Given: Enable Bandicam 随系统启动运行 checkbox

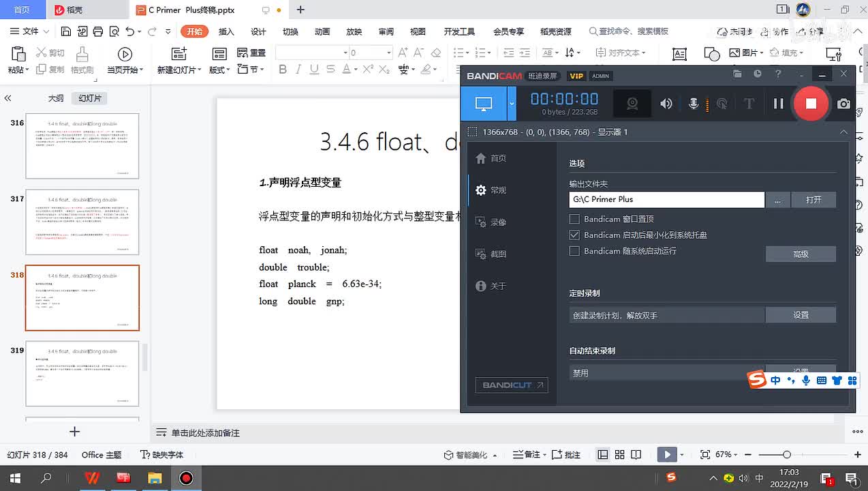Looking at the screenshot, I should 574,251.
